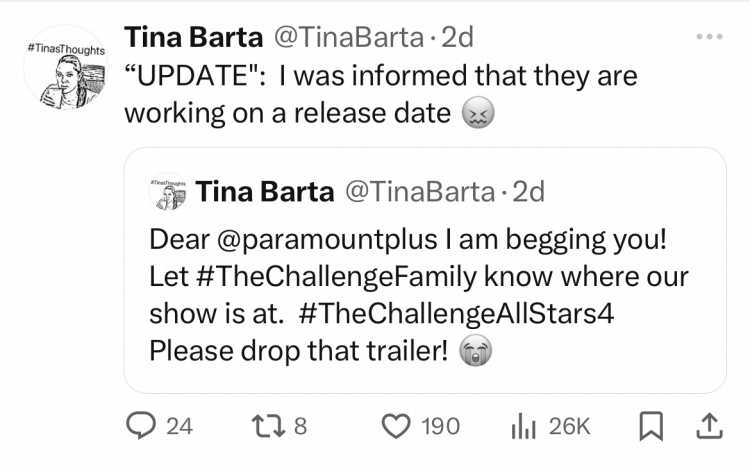Viewport: 750px width, 472px height.
Task: Open the reply comment icon
Action: [141, 426]
